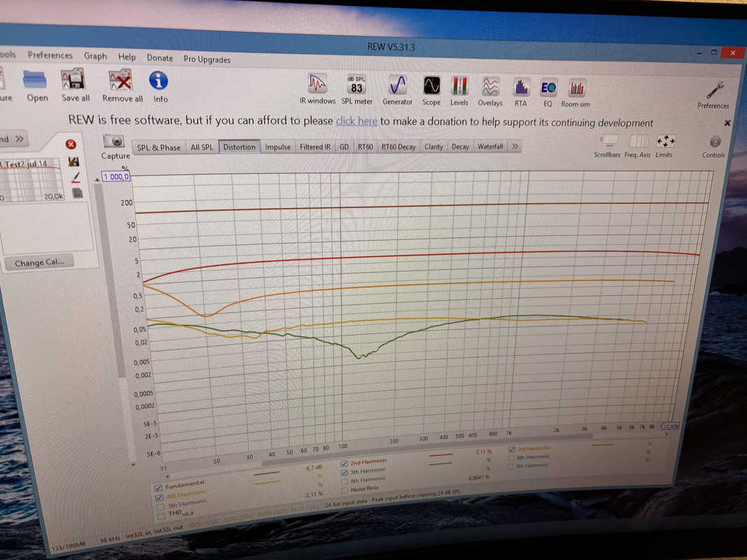Launch Room sim tool
Viewport: 747px width, 560px height.
coord(575,93)
